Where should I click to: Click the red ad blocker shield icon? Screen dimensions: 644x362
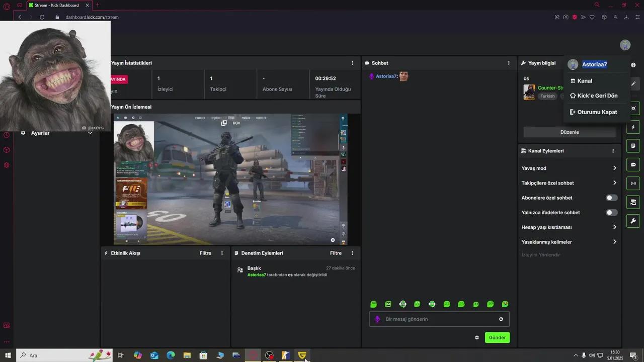[575, 17]
